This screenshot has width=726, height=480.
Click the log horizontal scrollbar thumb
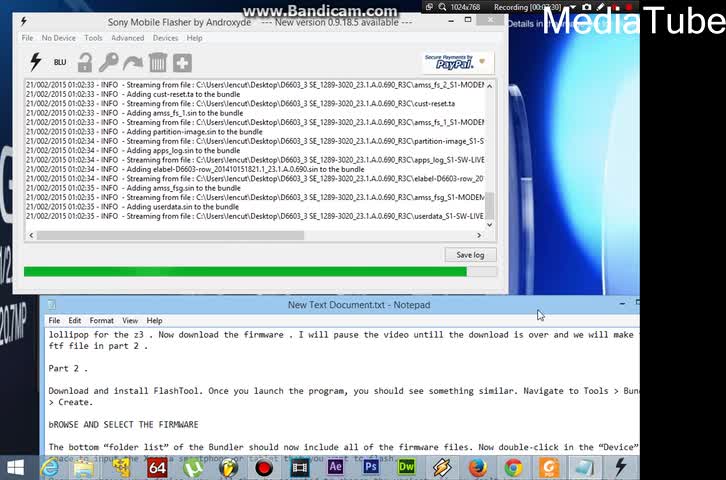[x=170, y=235]
